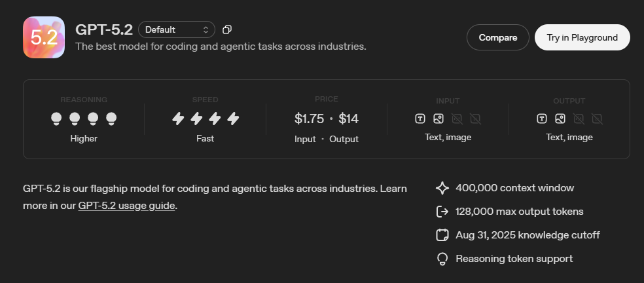
Task: Click the context window sparkle icon
Action: coord(442,188)
